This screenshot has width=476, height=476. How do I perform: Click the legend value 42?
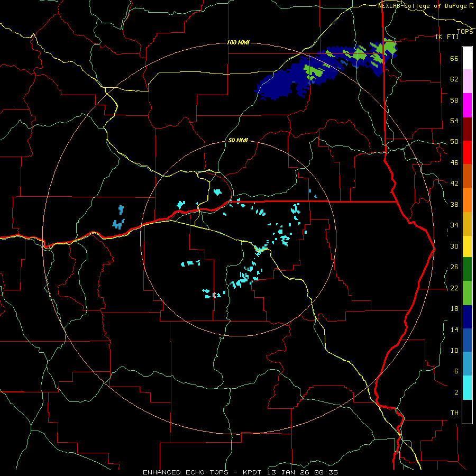454,184
